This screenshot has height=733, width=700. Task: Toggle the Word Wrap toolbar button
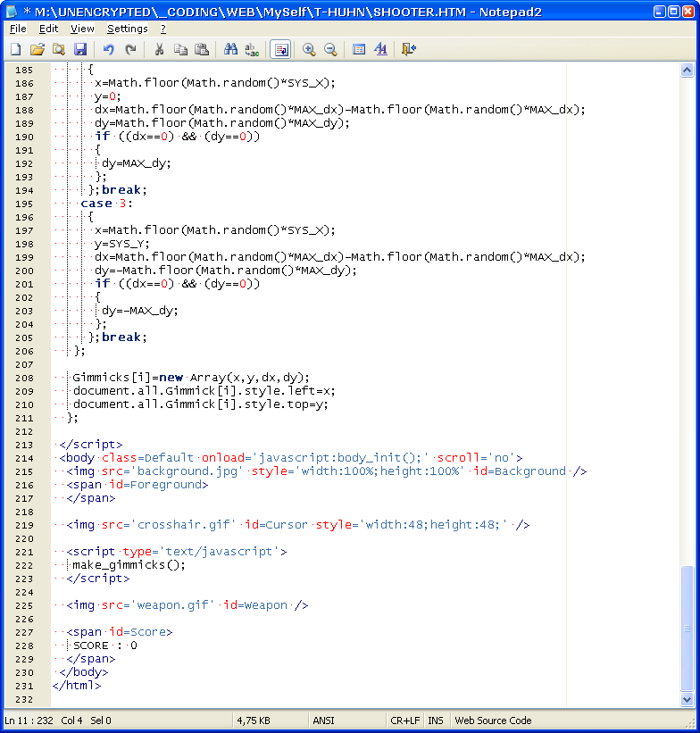281,49
